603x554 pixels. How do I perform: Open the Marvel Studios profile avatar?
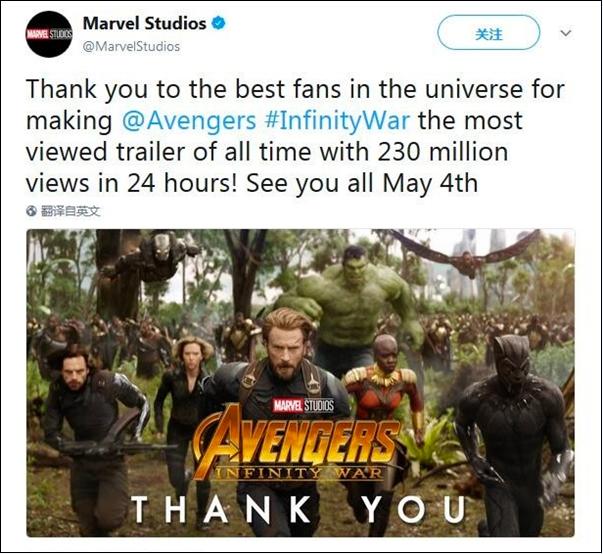click(x=49, y=34)
